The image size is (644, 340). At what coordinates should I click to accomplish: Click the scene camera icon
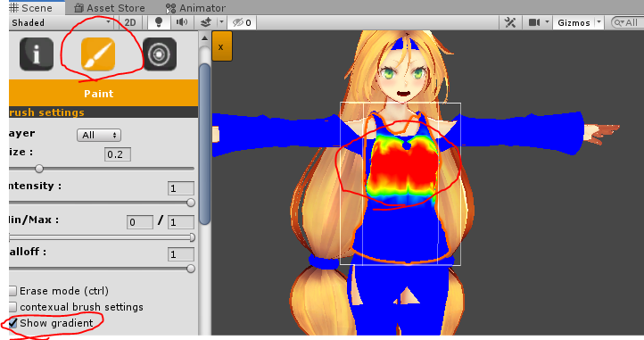pos(534,22)
